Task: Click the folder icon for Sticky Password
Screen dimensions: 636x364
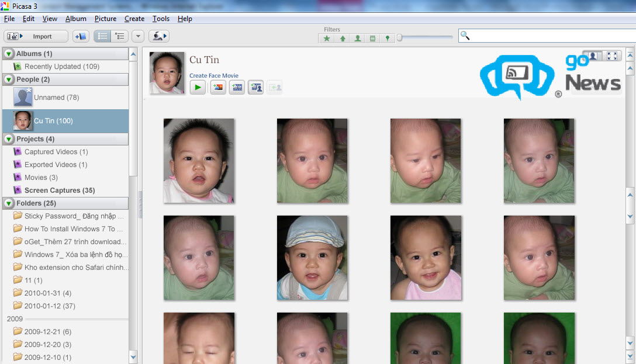Action: (18, 216)
